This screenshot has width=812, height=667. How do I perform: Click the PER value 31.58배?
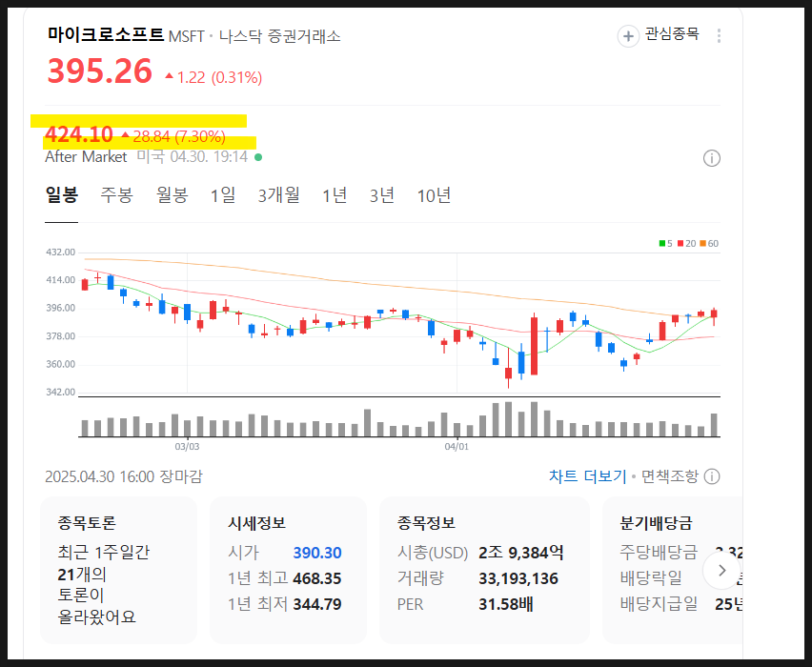tap(505, 604)
